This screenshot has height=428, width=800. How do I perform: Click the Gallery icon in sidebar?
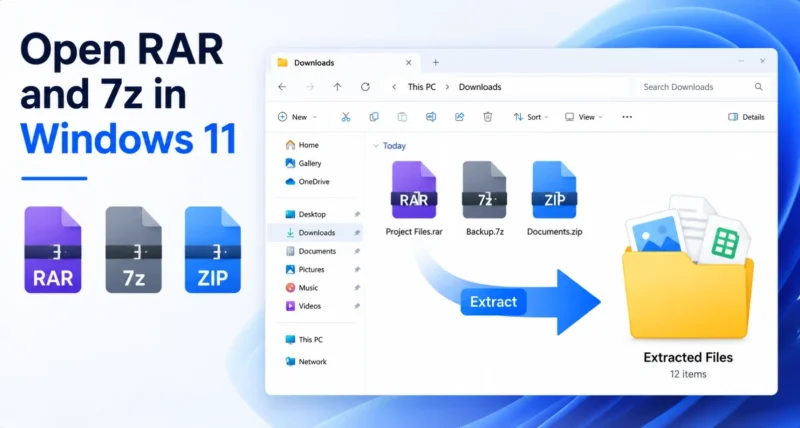[x=290, y=163]
